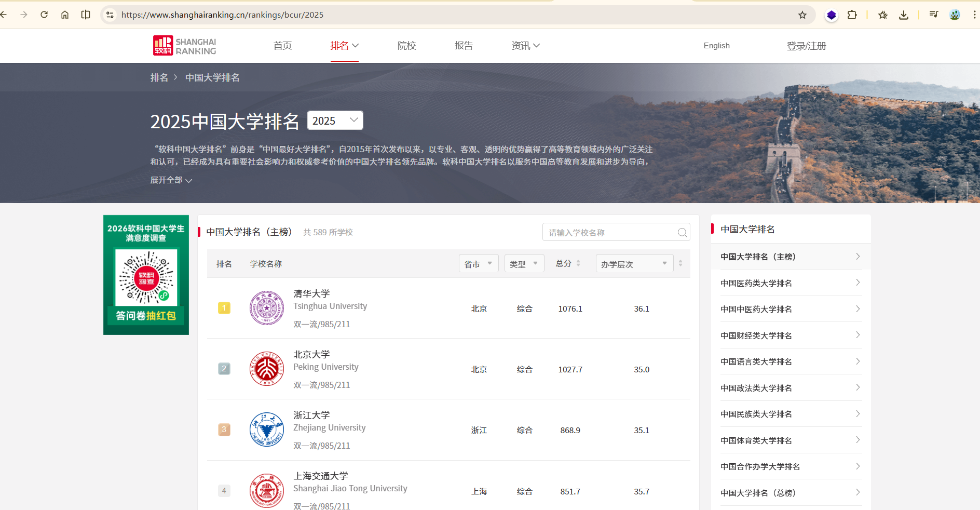Open 北京大学 university page
Viewport: 980px width, 510px height.
(312, 354)
